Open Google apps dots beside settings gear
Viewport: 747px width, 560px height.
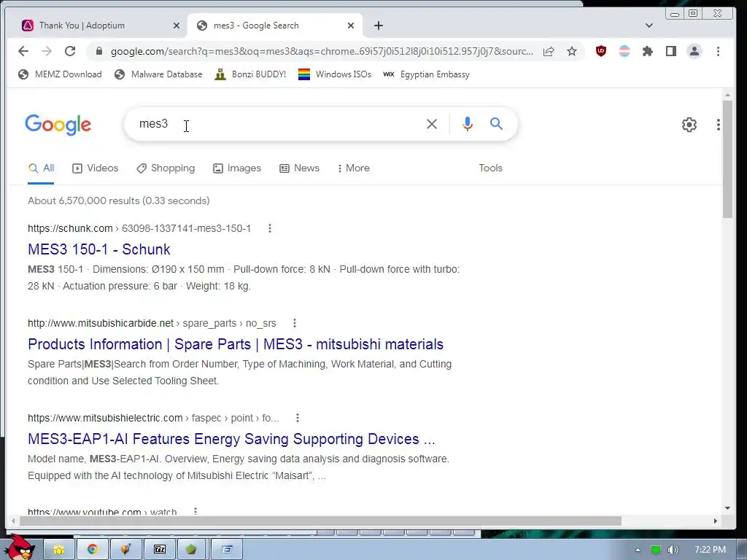click(719, 125)
